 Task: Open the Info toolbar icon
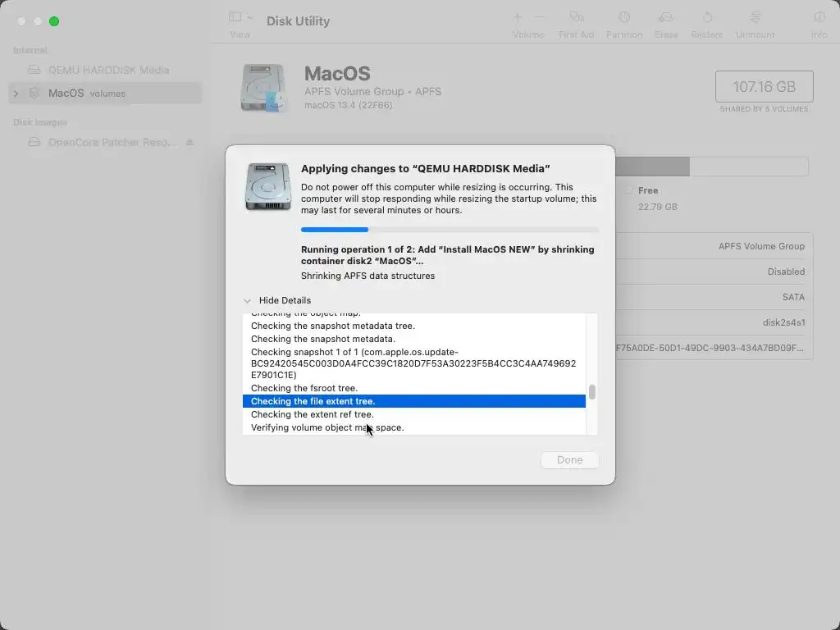click(x=819, y=17)
